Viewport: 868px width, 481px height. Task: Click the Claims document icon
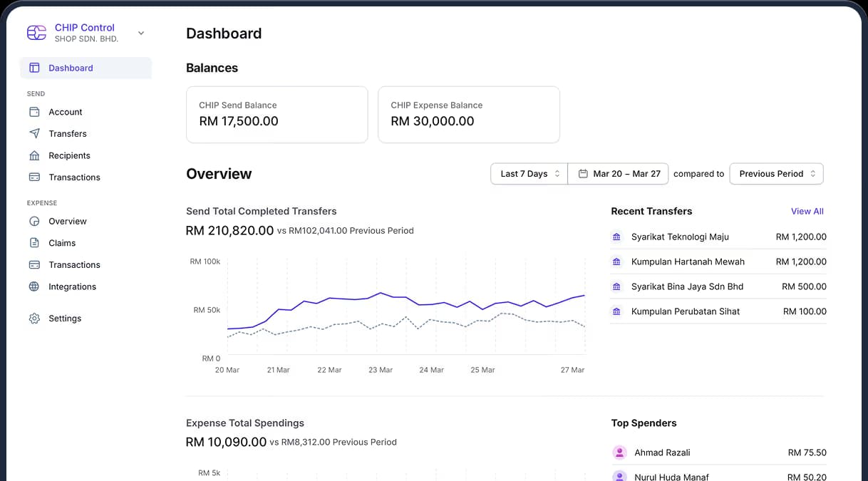[x=34, y=243]
